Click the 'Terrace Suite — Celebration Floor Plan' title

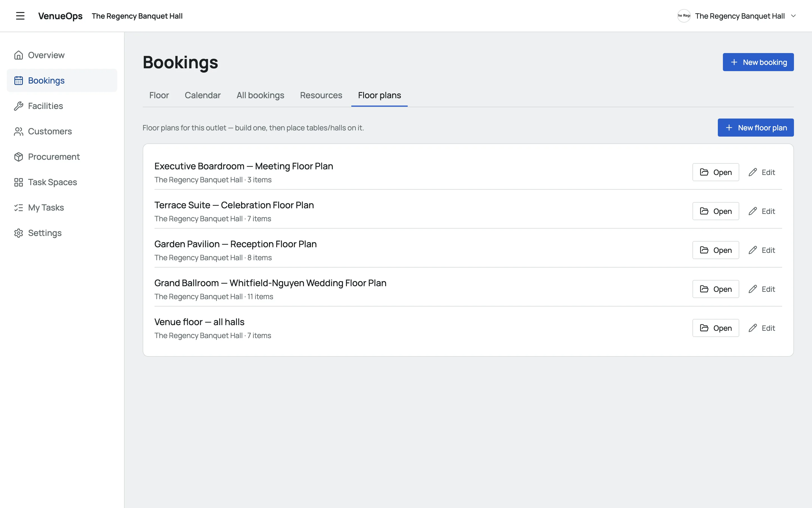(234, 205)
